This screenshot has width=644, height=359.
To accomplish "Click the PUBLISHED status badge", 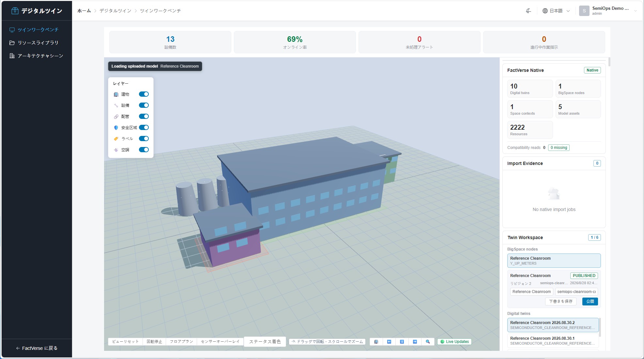I will tap(584, 276).
